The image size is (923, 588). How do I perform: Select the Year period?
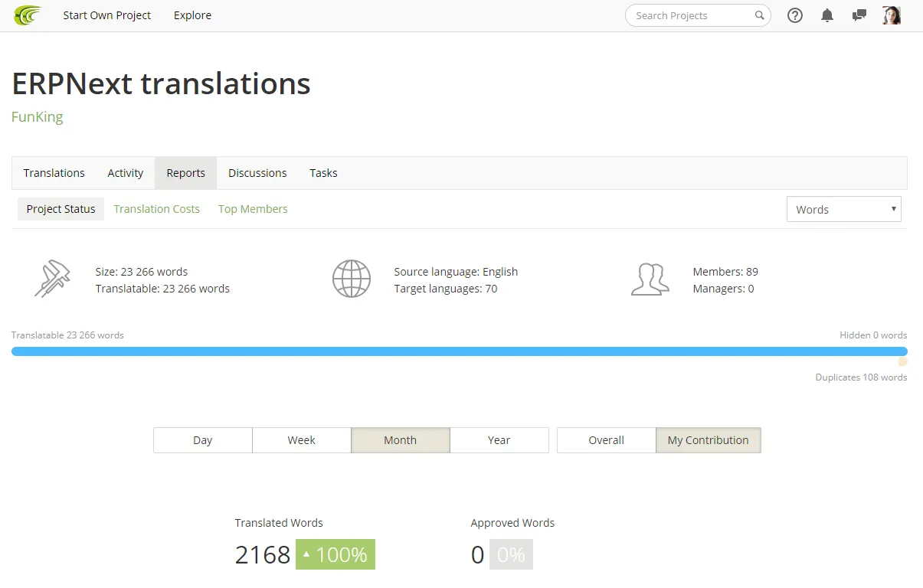[x=499, y=440]
